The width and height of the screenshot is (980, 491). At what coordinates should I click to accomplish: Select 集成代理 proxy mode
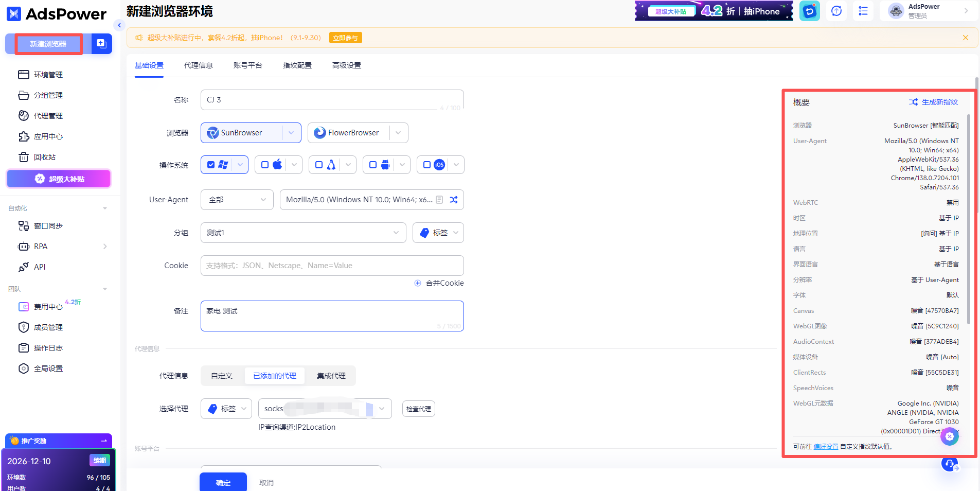click(x=331, y=376)
